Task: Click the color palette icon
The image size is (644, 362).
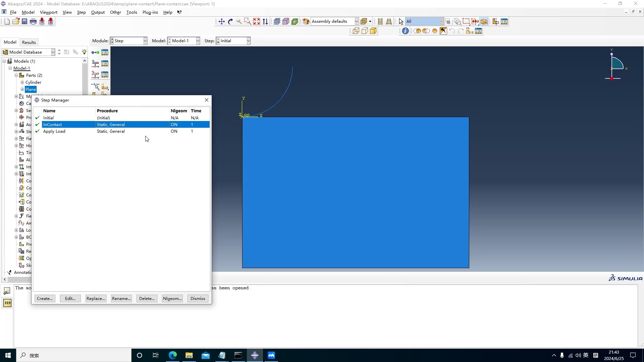Action: coord(306,21)
